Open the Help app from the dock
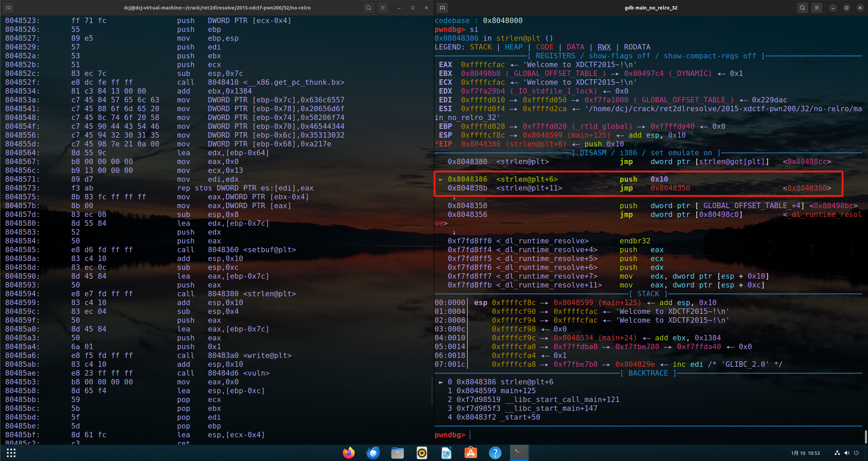This screenshot has width=868, height=461. tap(495, 453)
